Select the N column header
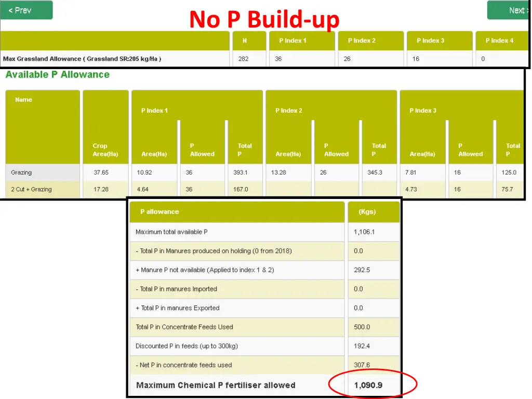This screenshot has width=532, height=399. click(x=249, y=41)
